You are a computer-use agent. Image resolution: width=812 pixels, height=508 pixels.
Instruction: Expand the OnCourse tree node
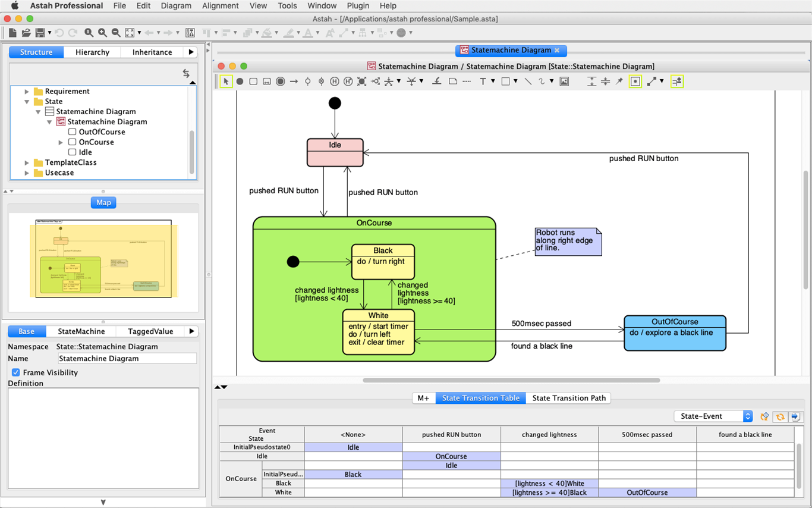60,142
